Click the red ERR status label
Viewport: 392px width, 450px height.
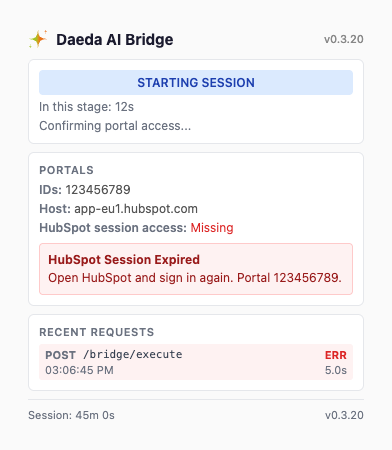click(x=336, y=355)
